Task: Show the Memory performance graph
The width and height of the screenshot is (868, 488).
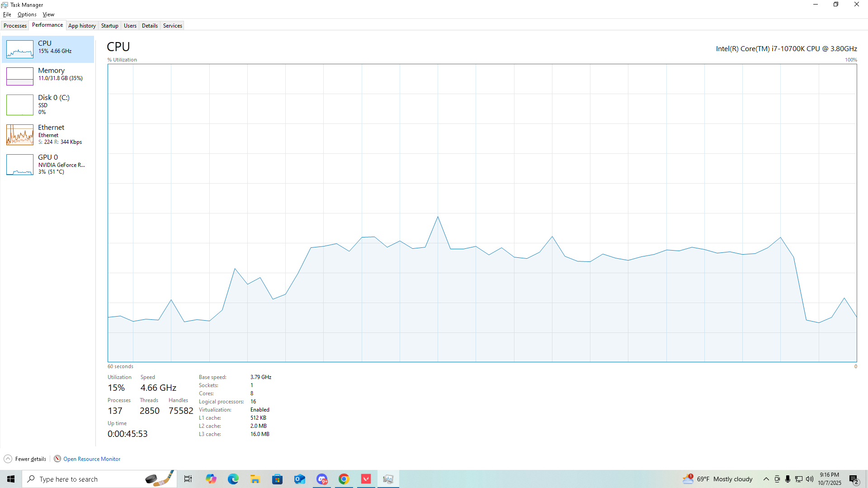Action: click(x=48, y=76)
